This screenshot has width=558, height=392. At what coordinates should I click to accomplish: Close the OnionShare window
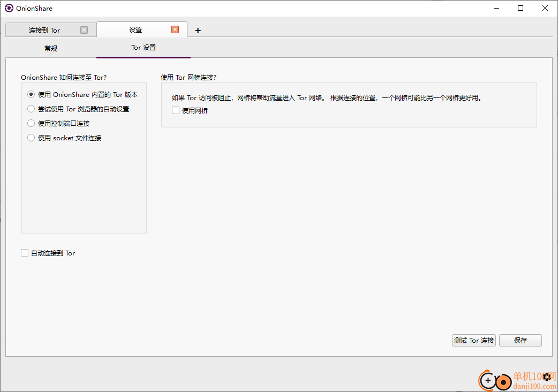click(x=545, y=8)
